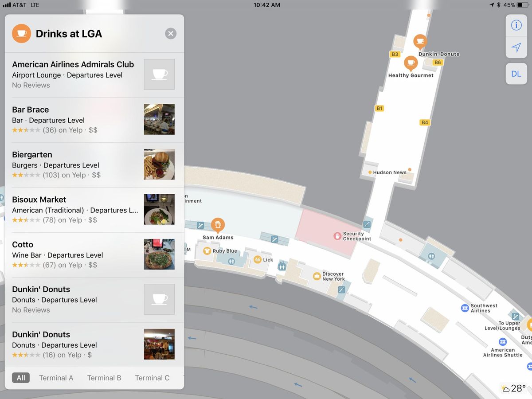Image resolution: width=532 pixels, height=399 pixels.
Task: Tap the Admirals Club placeholder cup thumbnail
Action: pyautogui.click(x=159, y=74)
